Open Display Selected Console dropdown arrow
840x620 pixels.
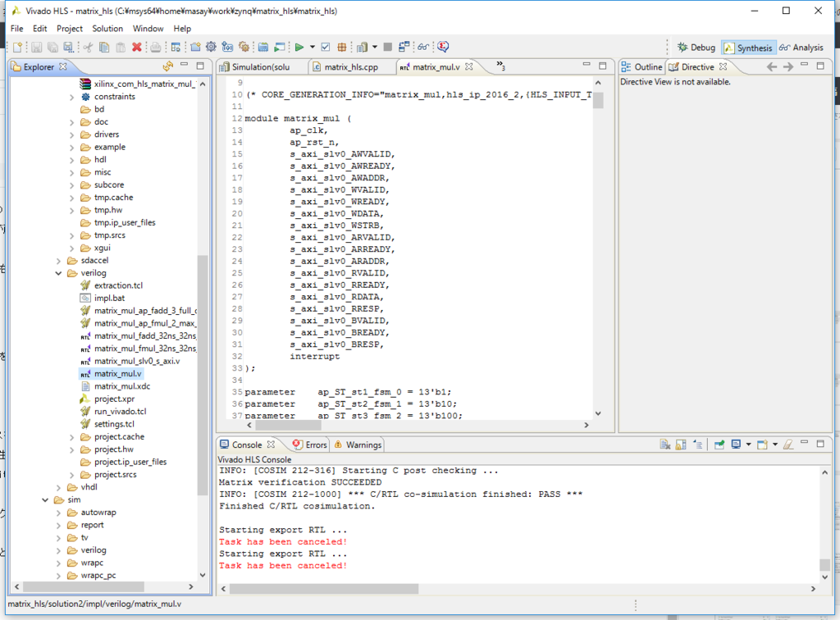(748, 444)
